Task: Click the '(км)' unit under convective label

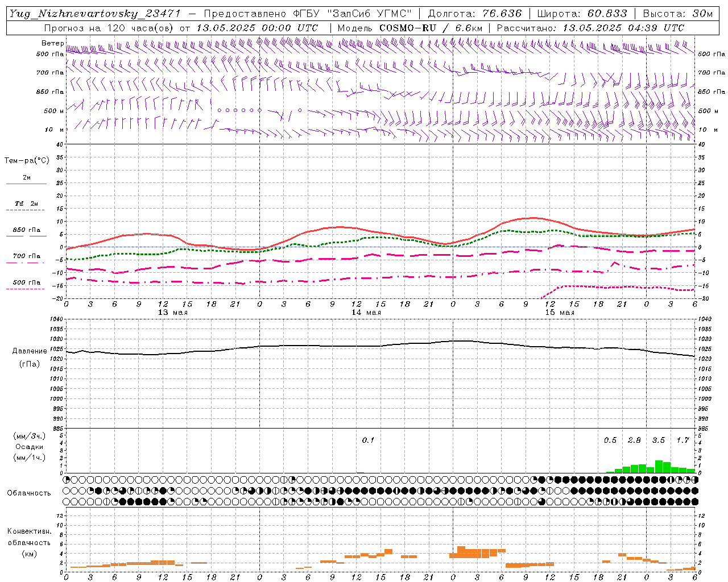Action: (29, 554)
